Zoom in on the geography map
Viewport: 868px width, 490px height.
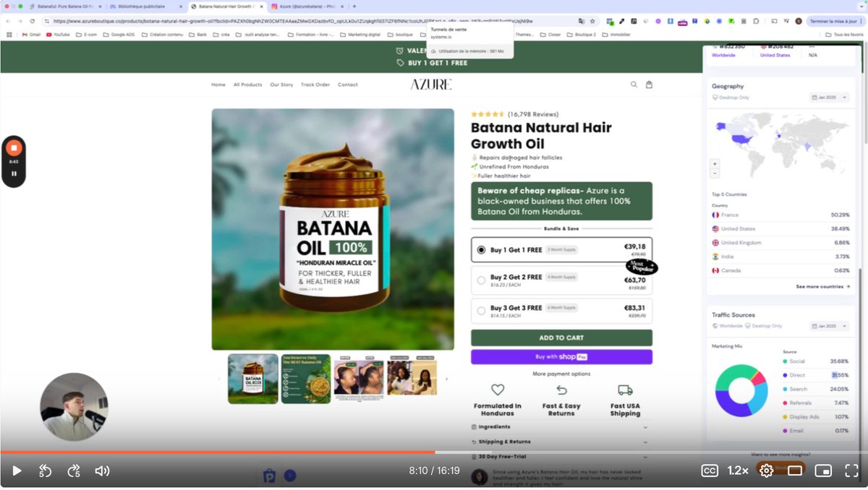point(715,163)
